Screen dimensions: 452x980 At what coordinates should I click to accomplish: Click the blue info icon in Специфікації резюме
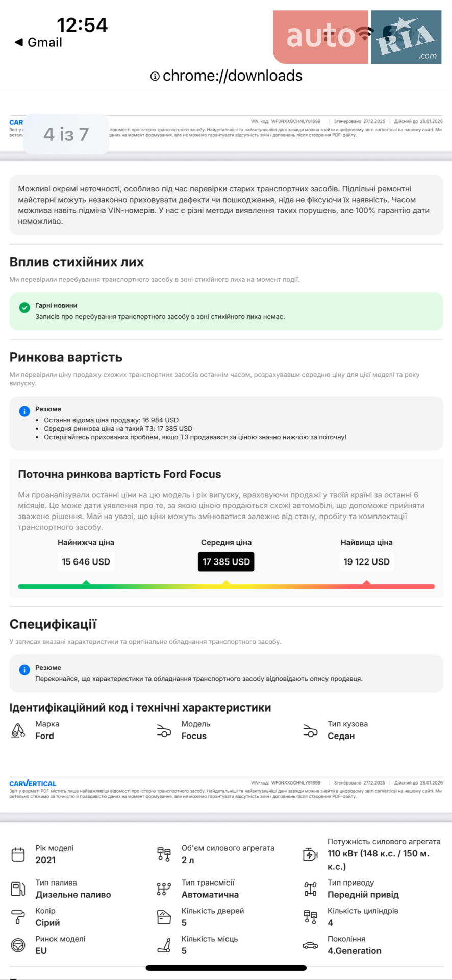tap(24, 670)
